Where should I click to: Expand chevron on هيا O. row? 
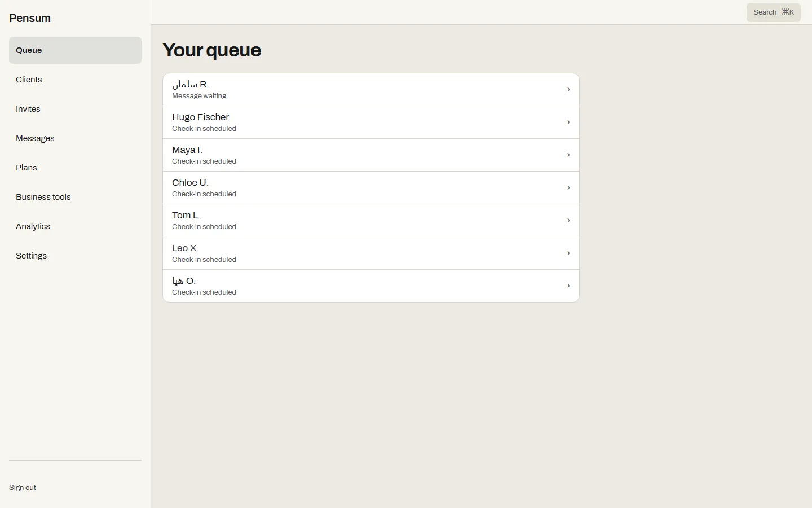click(x=568, y=286)
